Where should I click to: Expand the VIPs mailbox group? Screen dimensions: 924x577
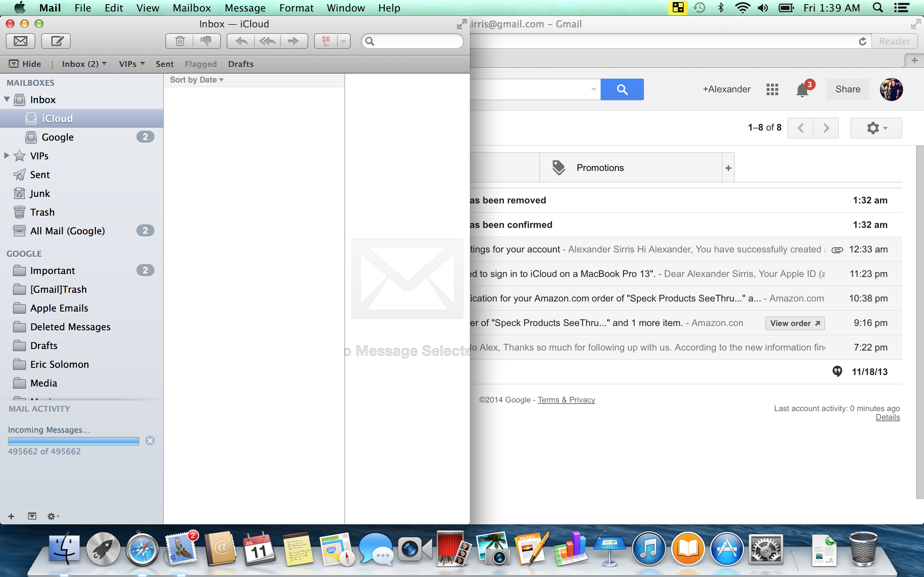[x=6, y=155]
